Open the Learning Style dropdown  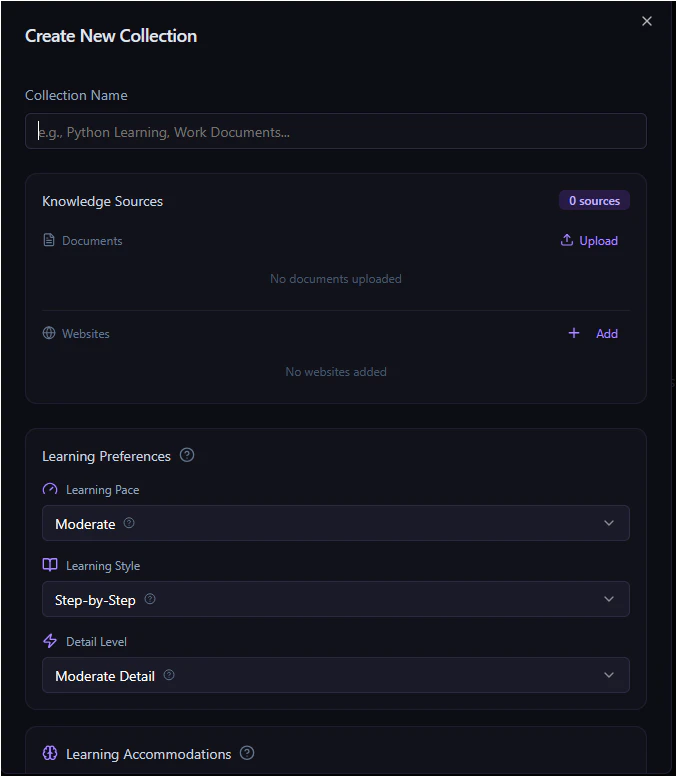click(609, 599)
